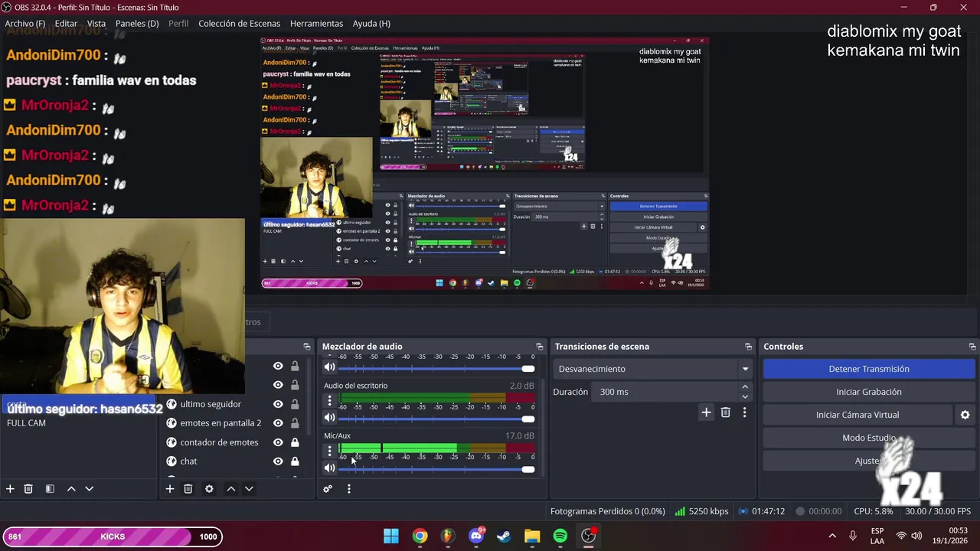Hide the chat source
Image resolution: width=980 pixels, height=551 pixels.
[x=278, y=461]
